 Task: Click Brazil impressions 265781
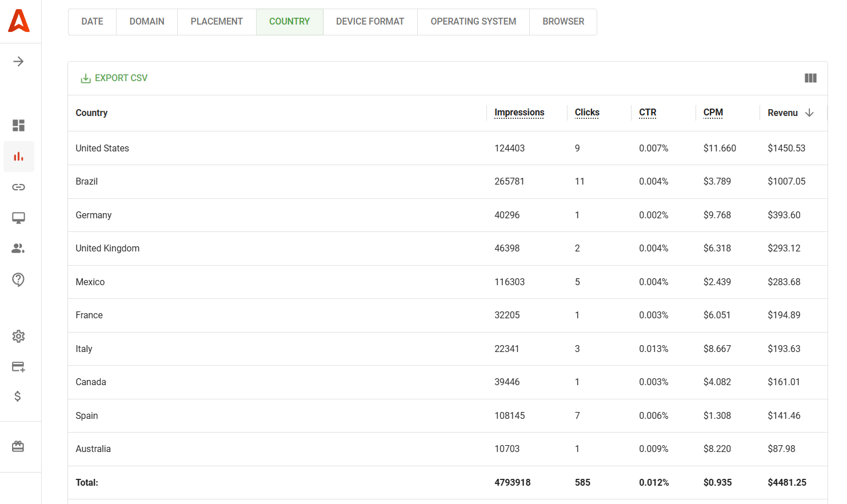coord(509,181)
